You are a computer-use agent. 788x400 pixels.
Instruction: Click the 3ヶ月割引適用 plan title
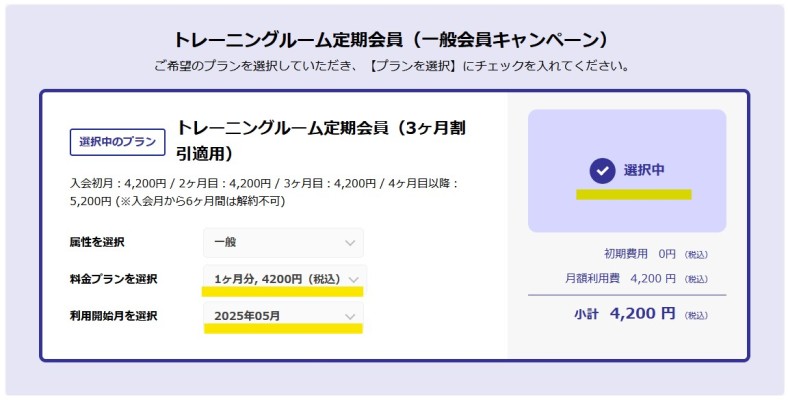click(320, 141)
